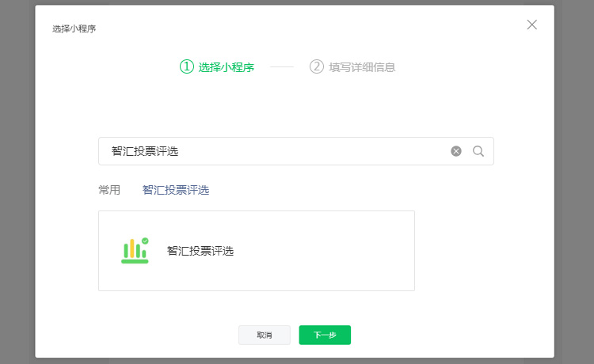Click the step 1 circled number
This screenshot has height=364, width=594.
coord(187,67)
